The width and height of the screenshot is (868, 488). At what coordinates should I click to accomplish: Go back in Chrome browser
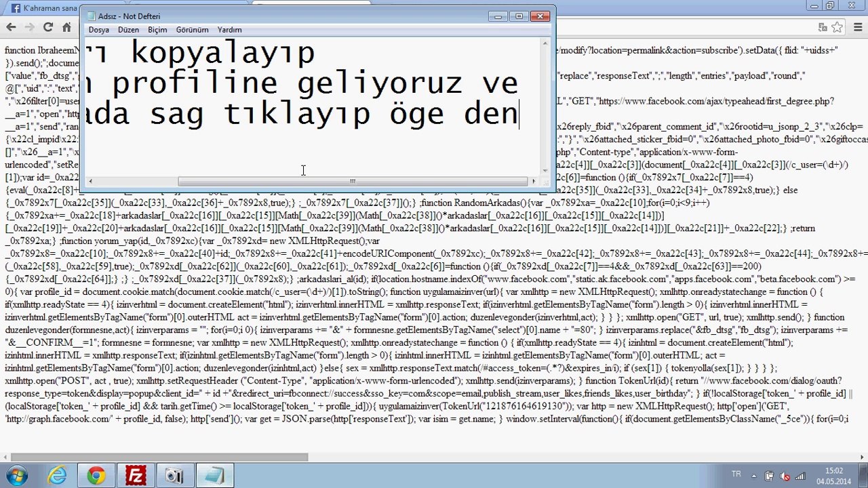tap(11, 27)
